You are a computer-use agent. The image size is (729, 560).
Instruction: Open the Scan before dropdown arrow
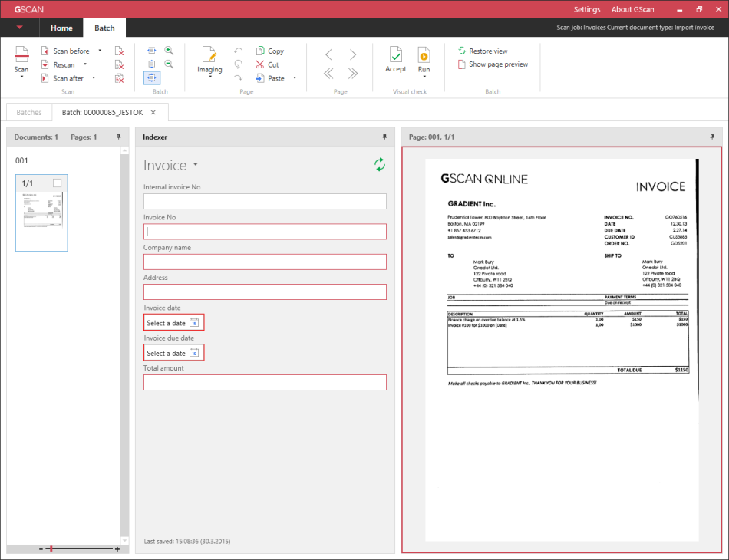click(x=98, y=51)
